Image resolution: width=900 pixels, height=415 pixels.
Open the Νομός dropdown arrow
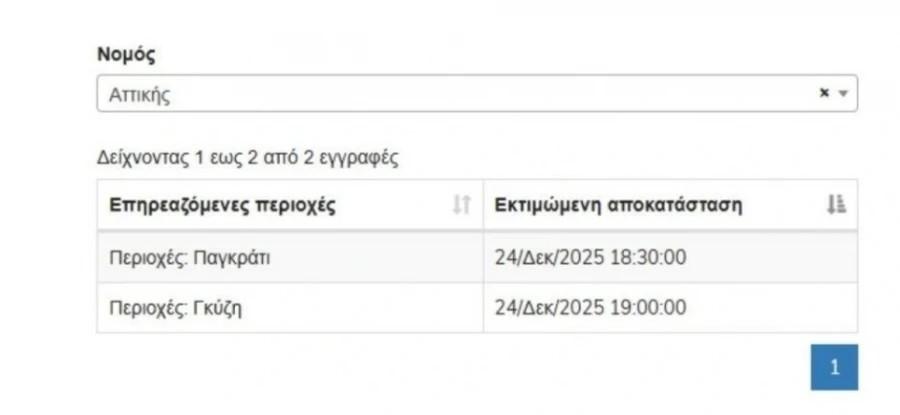coord(842,93)
